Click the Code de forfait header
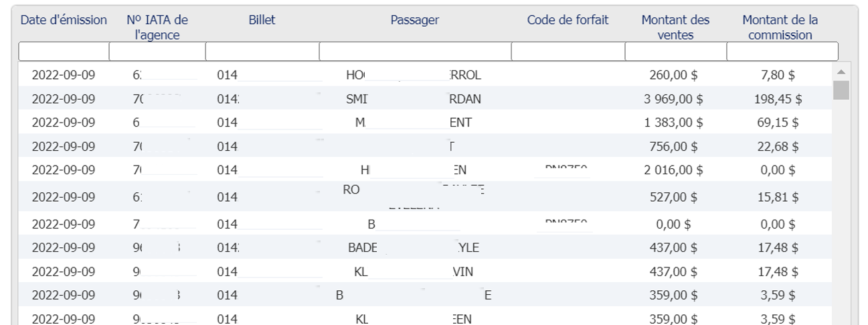The image size is (868, 325). 568,21
